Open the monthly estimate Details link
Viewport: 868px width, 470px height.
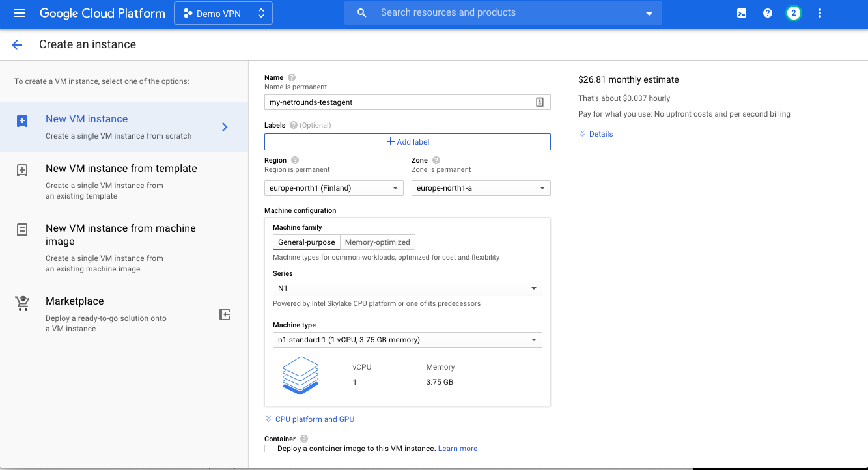596,133
